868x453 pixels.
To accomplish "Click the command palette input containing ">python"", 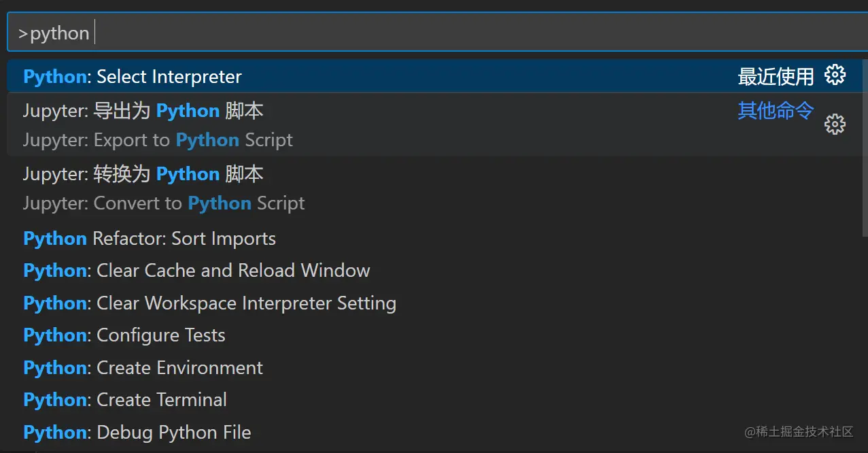I will [x=437, y=33].
